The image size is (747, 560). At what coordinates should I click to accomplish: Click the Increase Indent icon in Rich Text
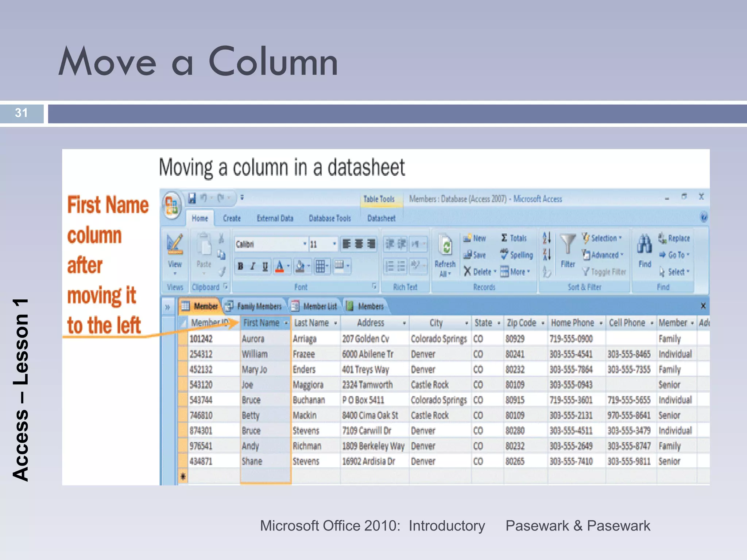coord(402,244)
